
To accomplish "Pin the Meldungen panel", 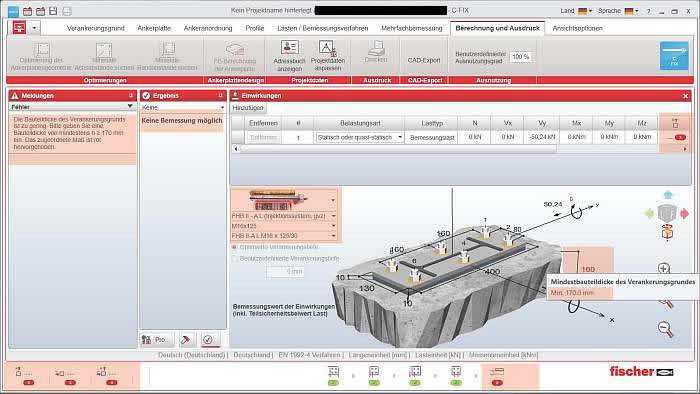I will (x=131, y=95).
